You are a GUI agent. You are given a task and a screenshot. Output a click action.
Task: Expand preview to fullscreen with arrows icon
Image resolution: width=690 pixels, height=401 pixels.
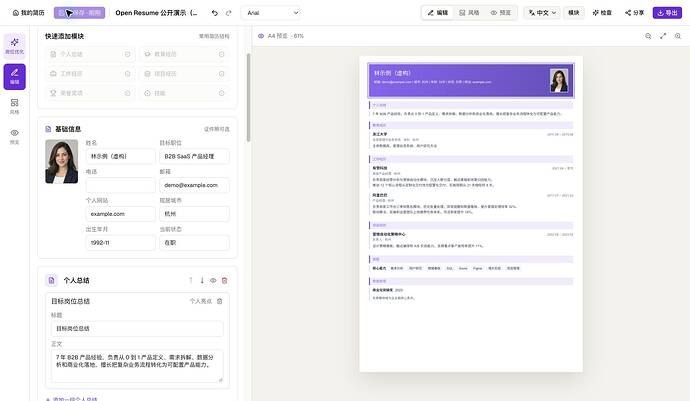point(663,36)
